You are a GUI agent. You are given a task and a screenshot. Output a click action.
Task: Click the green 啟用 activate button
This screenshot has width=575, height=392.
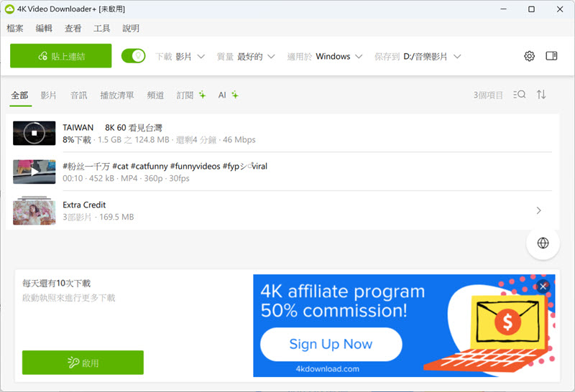tap(83, 363)
